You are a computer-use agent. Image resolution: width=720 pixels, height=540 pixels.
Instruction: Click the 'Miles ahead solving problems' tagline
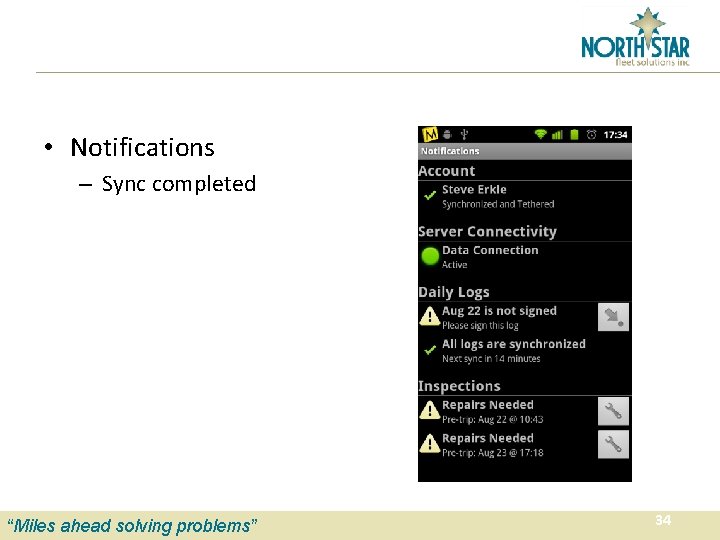pyautogui.click(x=132, y=526)
